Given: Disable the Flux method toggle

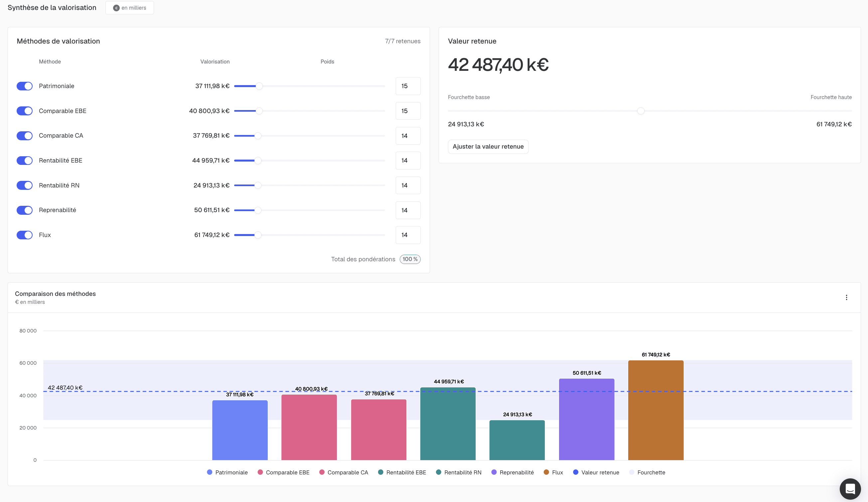Looking at the screenshot, I should click(25, 235).
